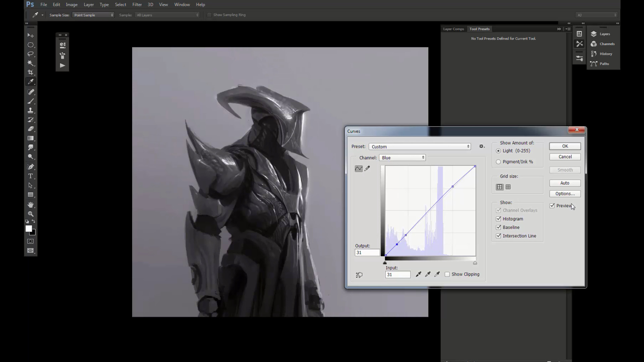The width and height of the screenshot is (644, 362).
Task: Select the Hand tool
Action: tap(31, 205)
